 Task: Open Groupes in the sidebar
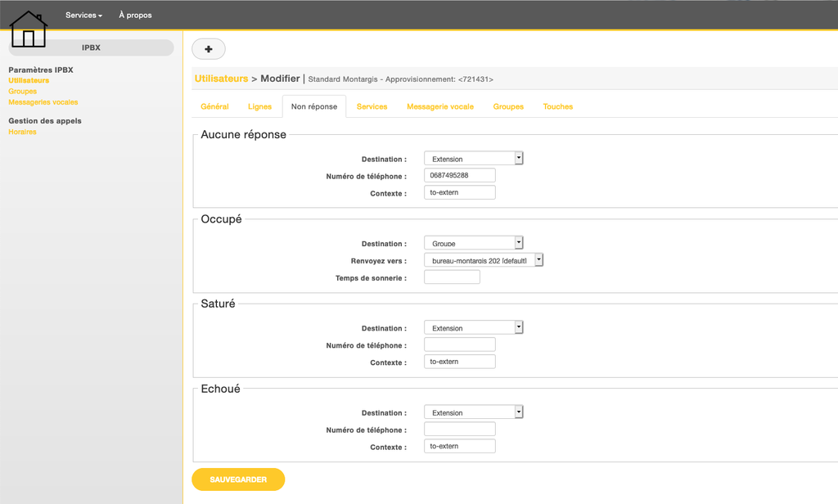coord(23,92)
